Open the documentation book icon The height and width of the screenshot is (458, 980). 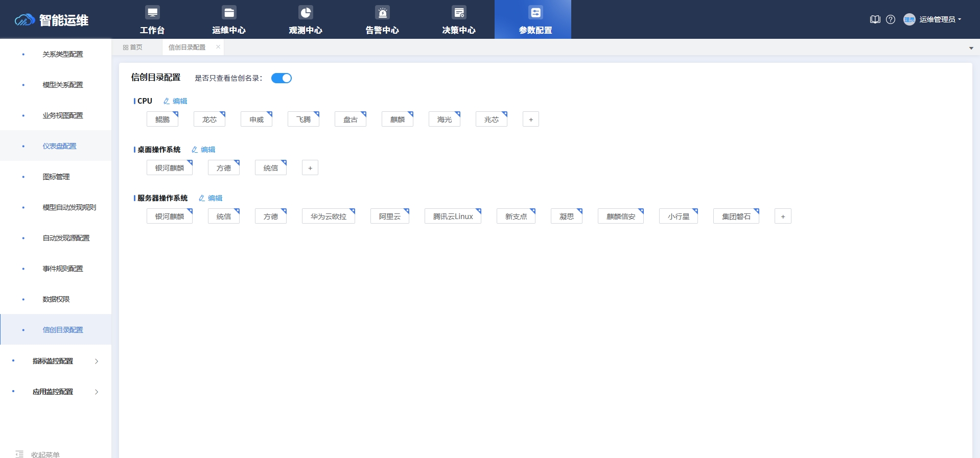[875, 19]
